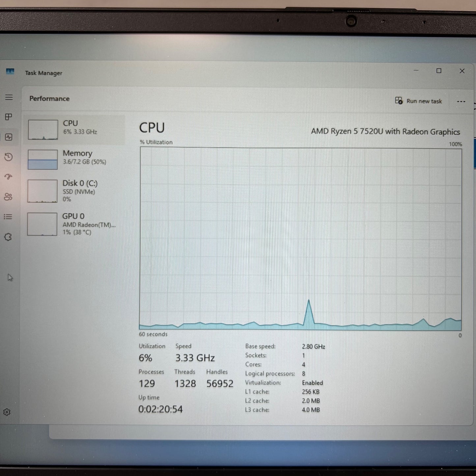476x476 pixels.
Task: Click the Sockets label
Action: point(256,355)
